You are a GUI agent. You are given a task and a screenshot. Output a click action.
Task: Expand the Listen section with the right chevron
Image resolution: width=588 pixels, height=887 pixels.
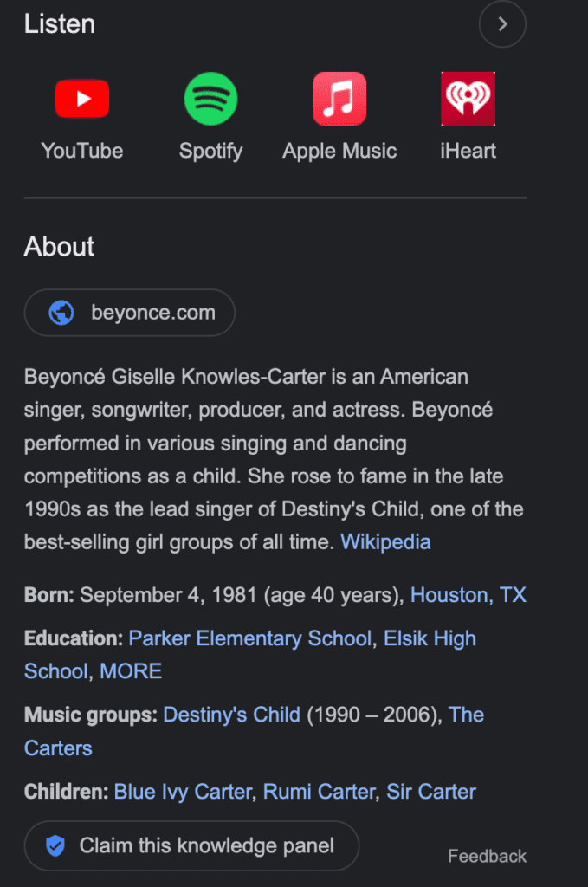point(502,24)
